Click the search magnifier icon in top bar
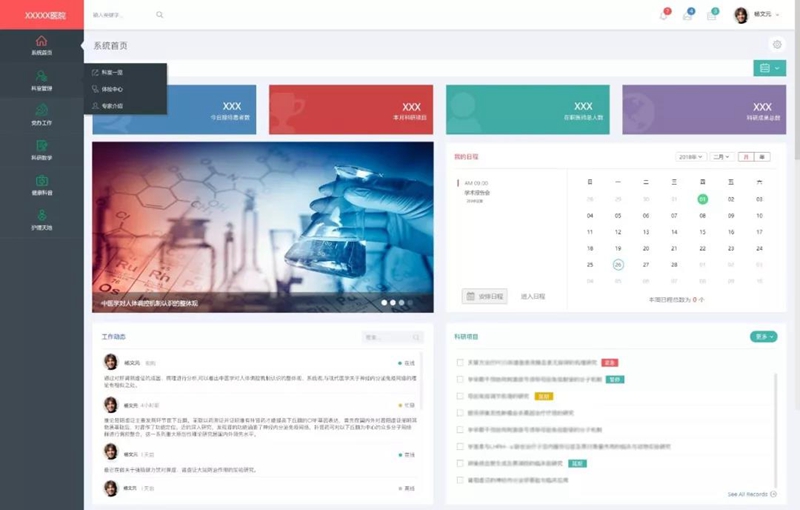Image resolution: width=800 pixels, height=510 pixels. pos(160,15)
